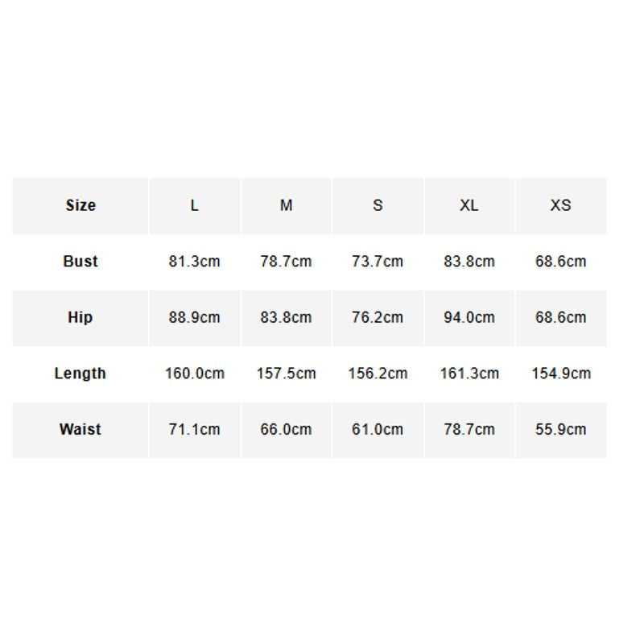Click the Size header cell
This screenshot has height=644, width=644.
(x=80, y=206)
